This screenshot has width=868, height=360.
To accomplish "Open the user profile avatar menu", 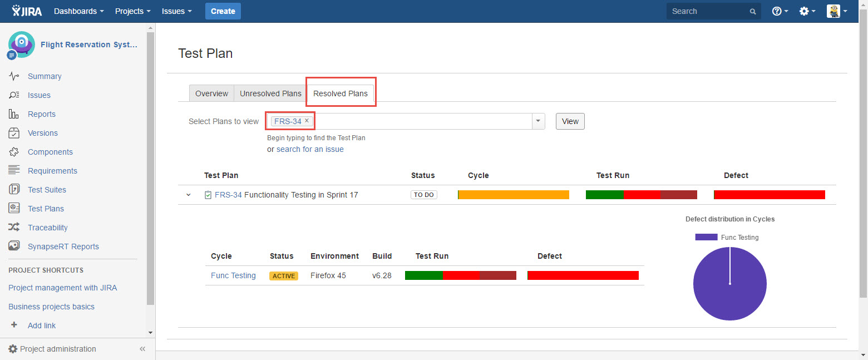I will click(x=837, y=11).
